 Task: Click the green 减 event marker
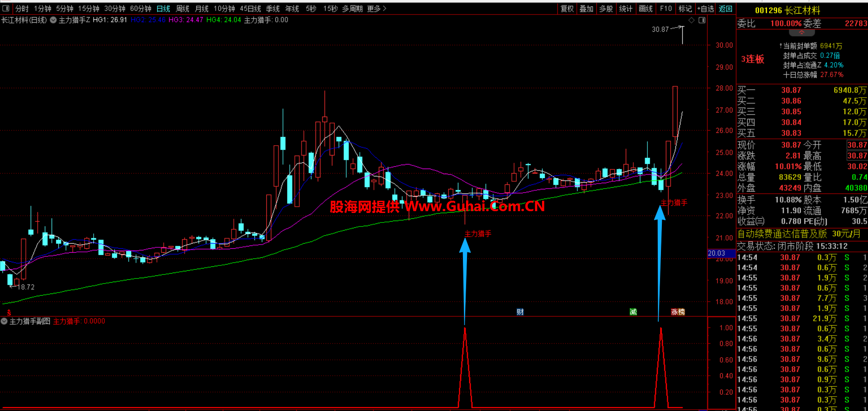633,312
